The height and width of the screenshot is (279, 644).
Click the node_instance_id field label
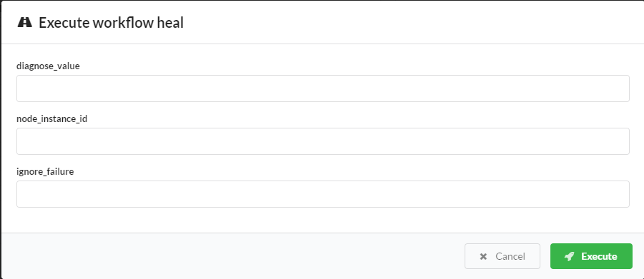(51, 119)
